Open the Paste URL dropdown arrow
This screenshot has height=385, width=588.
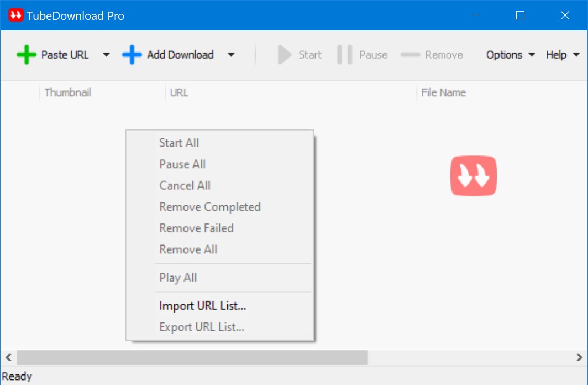[106, 54]
